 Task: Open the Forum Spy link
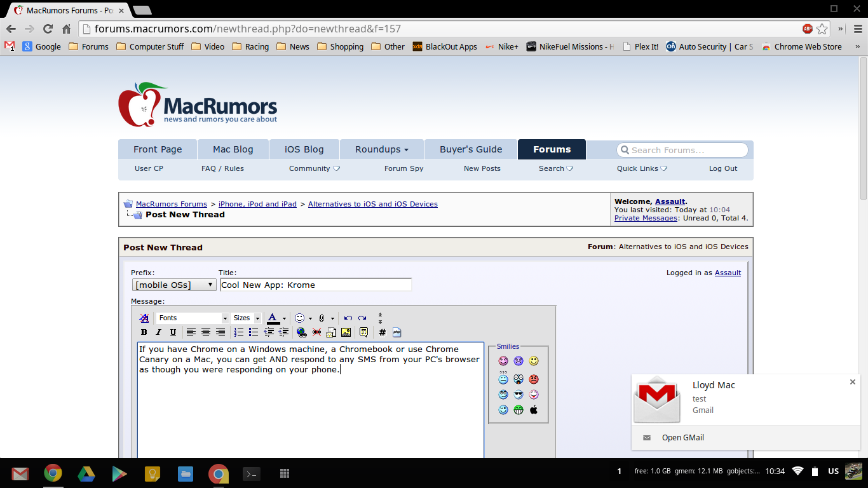pyautogui.click(x=403, y=168)
